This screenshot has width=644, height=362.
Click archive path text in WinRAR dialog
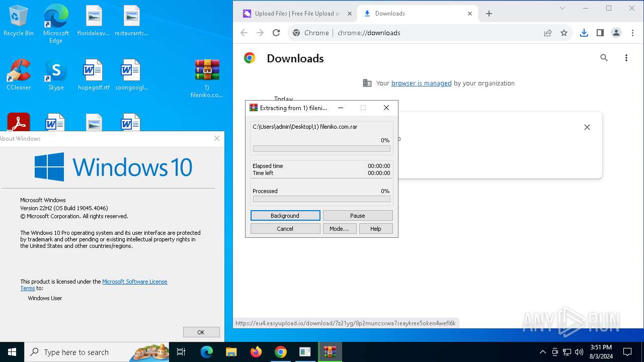pyautogui.click(x=305, y=127)
